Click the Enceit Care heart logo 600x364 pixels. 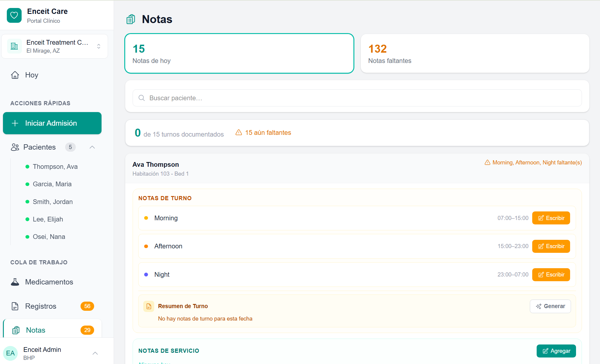[14, 15]
